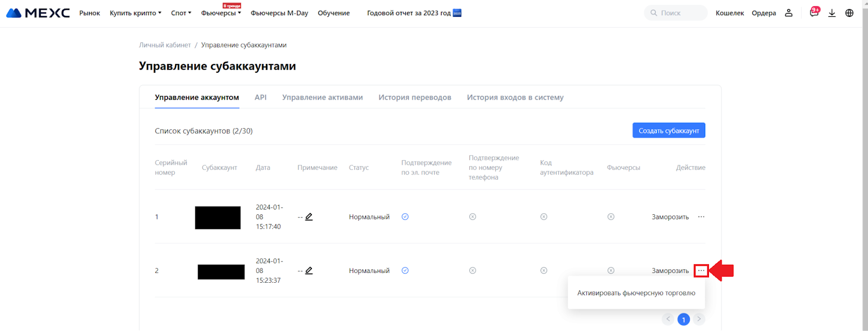Click the Создать субаккаунт button
Viewport: 868px width, 331px height.
(668, 131)
